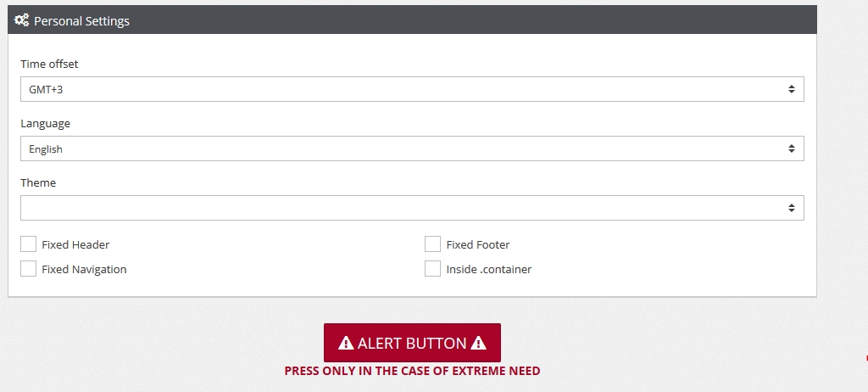Image resolution: width=868 pixels, height=392 pixels.
Task: Open the empty Theme dropdown
Action: click(x=407, y=208)
